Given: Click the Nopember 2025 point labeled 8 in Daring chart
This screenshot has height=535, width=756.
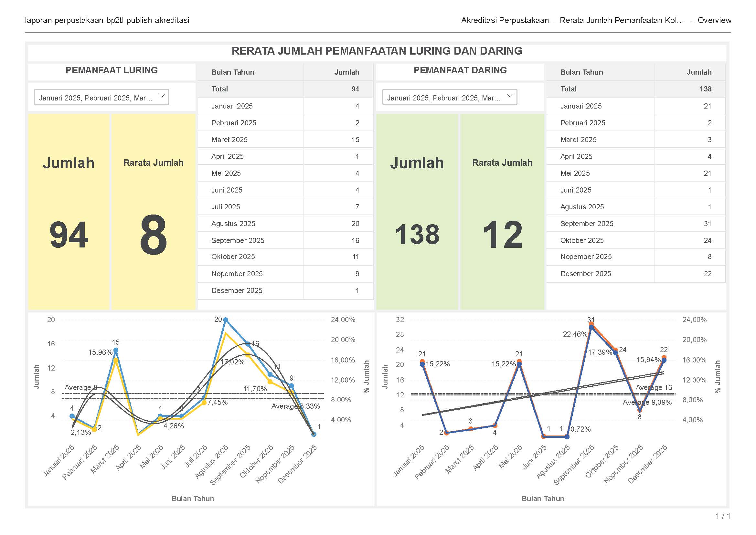Looking at the screenshot, I should [640, 410].
